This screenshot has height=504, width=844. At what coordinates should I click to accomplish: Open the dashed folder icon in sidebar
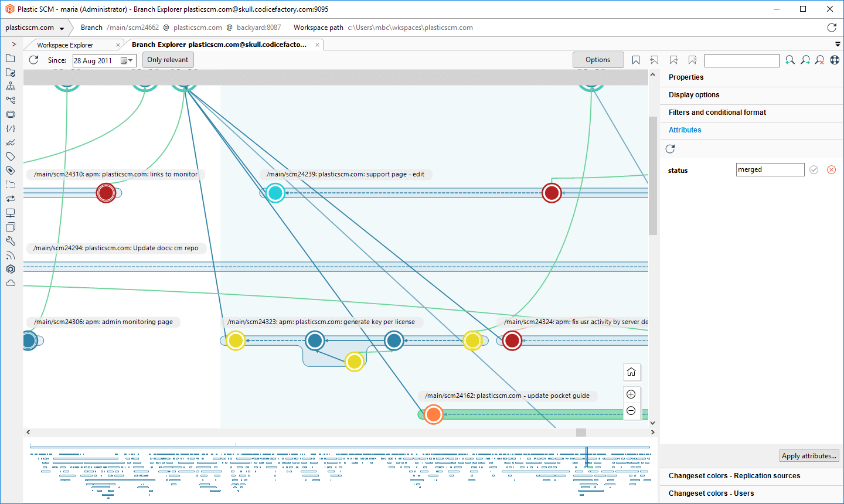10,185
